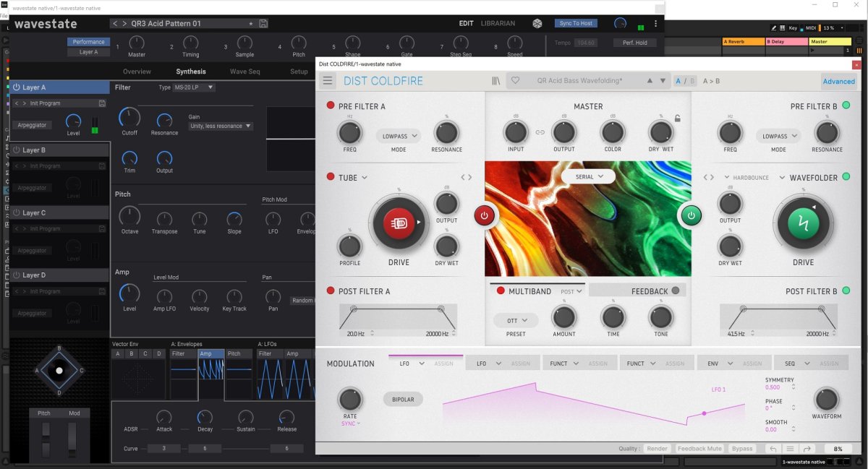Open the Coldfire preset library browser icon
868x469 pixels.
click(495, 81)
